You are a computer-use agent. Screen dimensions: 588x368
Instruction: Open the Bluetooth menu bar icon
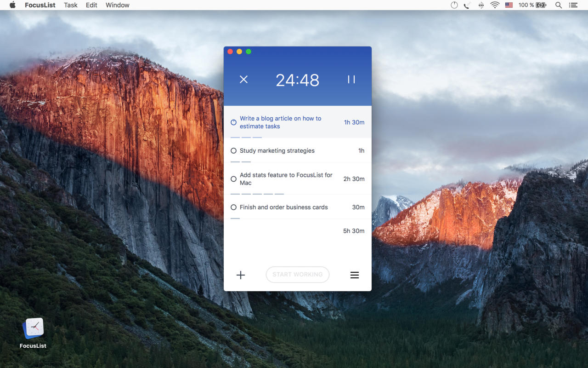coord(481,5)
